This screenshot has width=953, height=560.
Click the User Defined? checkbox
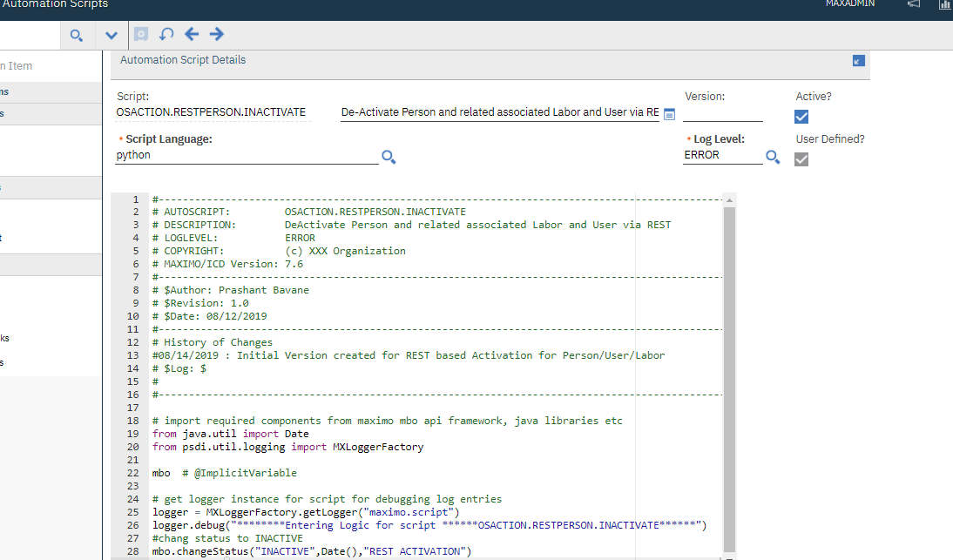[x=801, y=159]
